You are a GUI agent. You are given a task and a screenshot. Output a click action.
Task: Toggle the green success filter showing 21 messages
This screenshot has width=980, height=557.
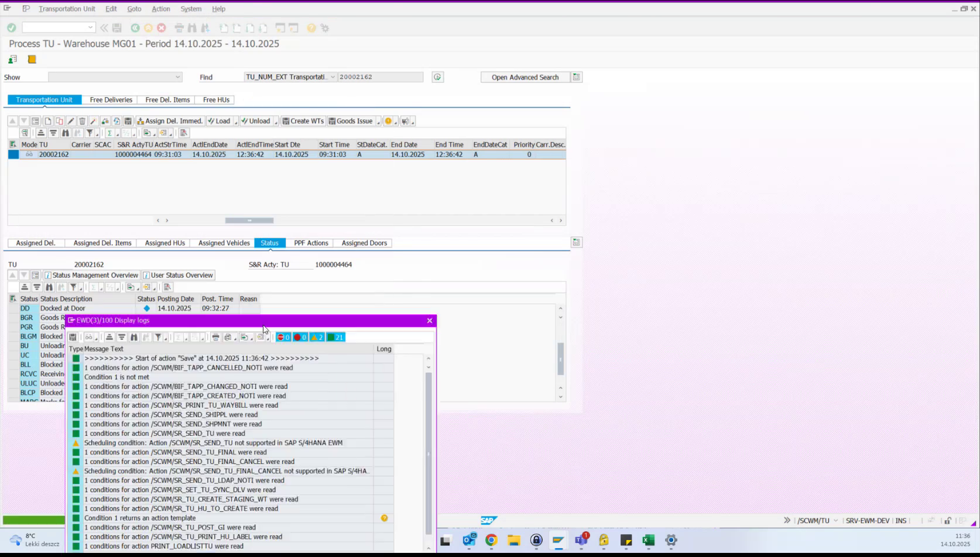[335, 337]
